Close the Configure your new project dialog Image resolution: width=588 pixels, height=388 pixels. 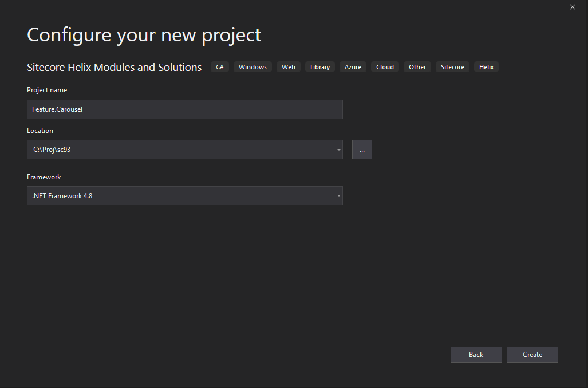pyautogui.click(x=573, y=7)
